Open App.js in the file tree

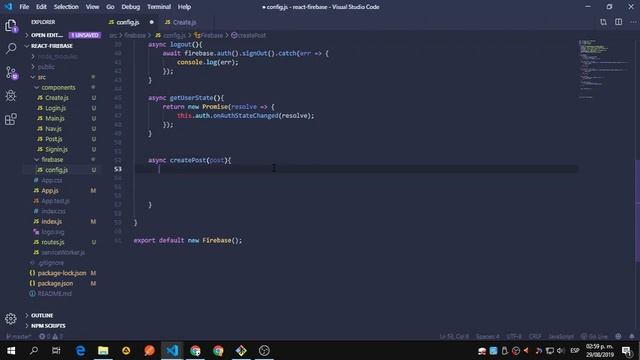pyautogui.click(x=50, y=190)
